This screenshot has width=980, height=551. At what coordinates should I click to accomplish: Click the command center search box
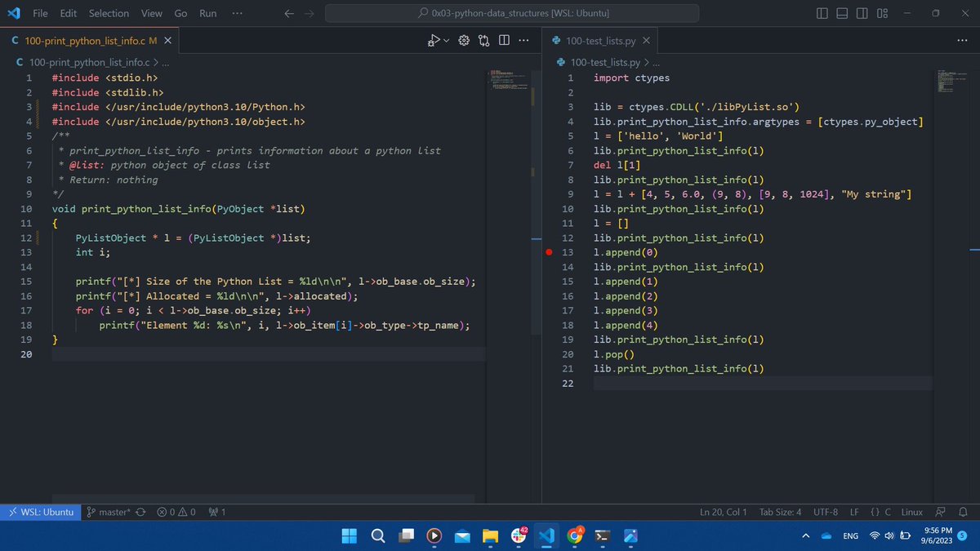(512, 13)
